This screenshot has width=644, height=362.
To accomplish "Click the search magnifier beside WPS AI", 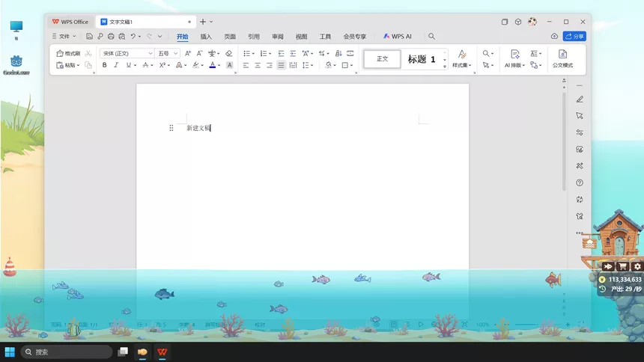I will click(431, 37).
